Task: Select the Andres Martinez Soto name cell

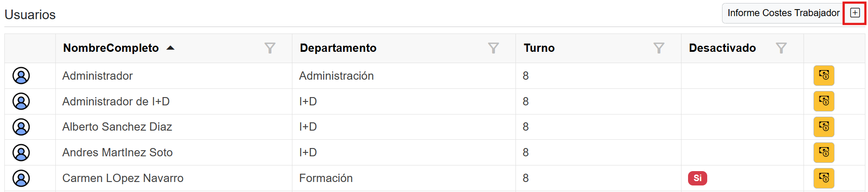Action: click(118, 152)
